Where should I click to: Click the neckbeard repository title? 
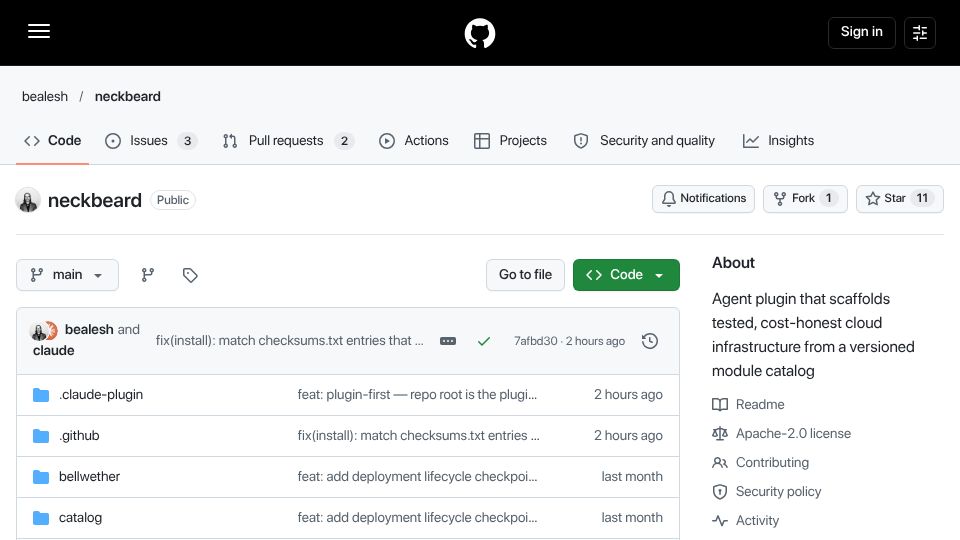94,200
